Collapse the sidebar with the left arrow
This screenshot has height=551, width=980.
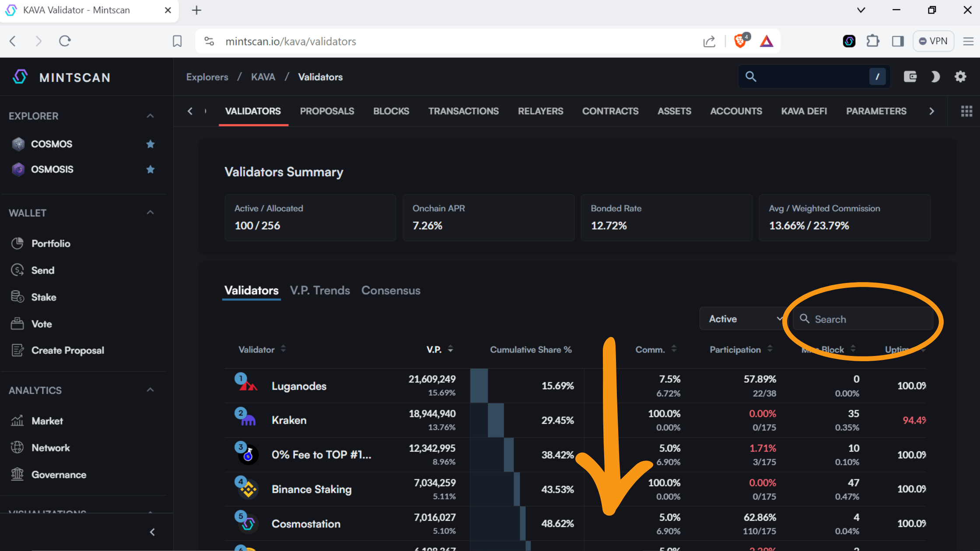[152, 532]
